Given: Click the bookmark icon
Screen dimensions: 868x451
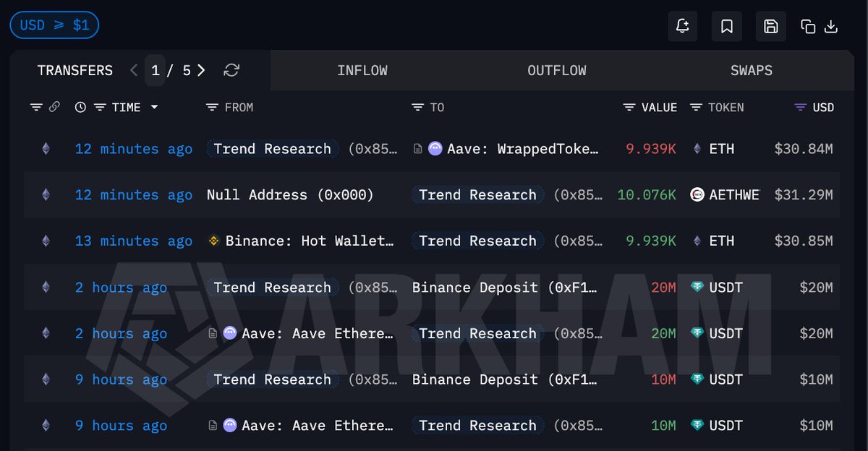Looking at the screenshot, I should pyautogui.click(x=727, y=27).
